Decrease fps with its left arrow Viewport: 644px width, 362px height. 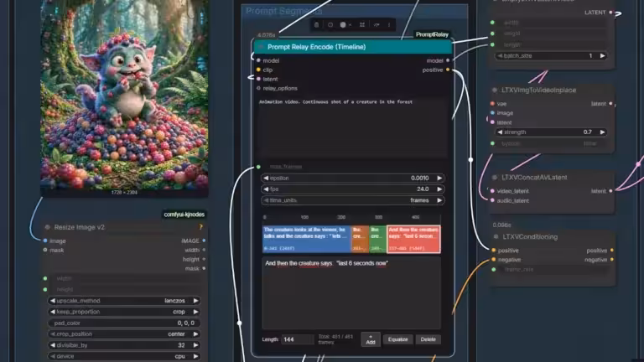266,189
